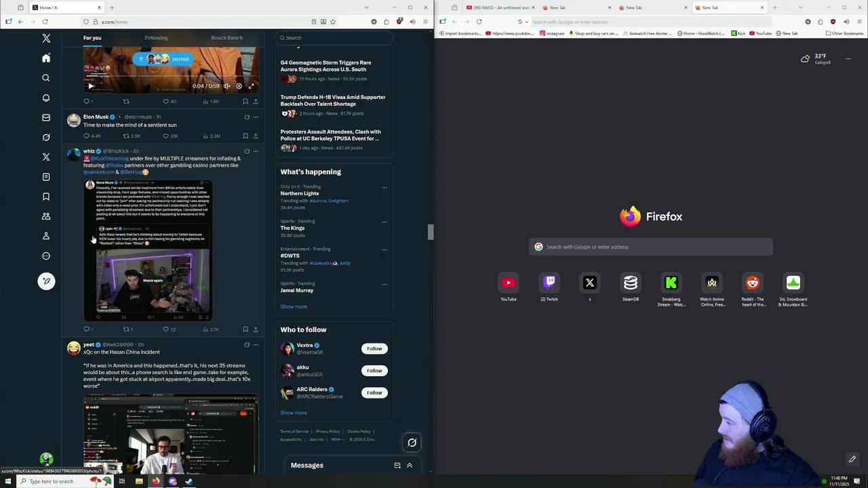
Task: Switch to the Roach Ranch tab
Action: tap(226, 38)
